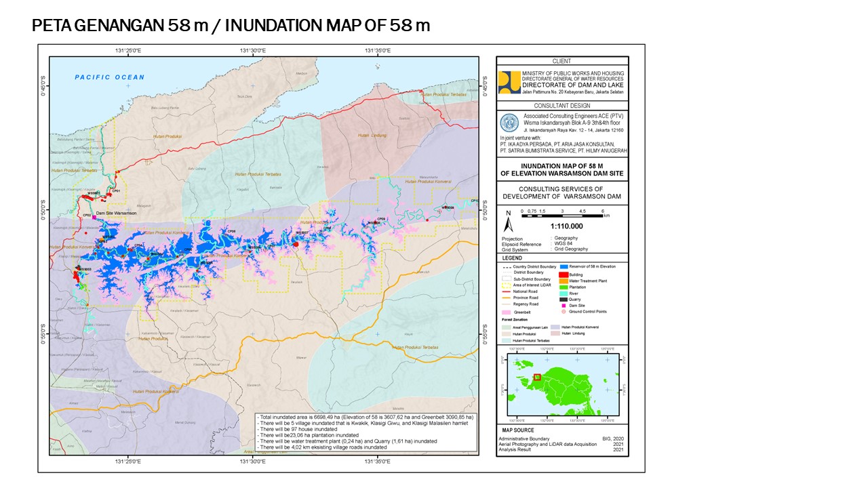Click the inset overview map of Papua
The image size is (868, 488).
(x=563, y=384)
